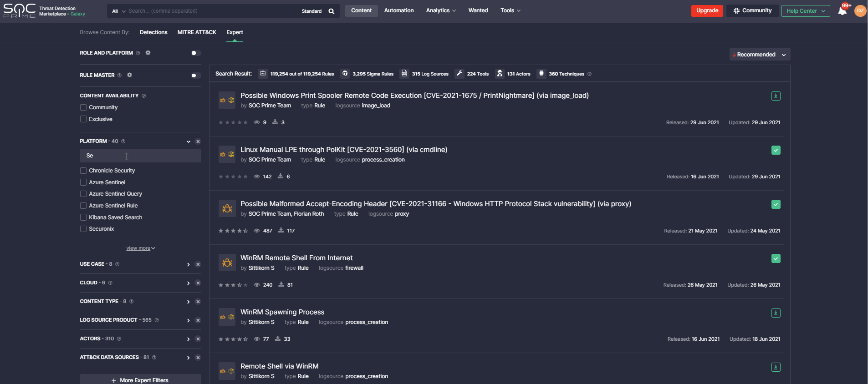Check the Community checkbox

pos(83,107)
